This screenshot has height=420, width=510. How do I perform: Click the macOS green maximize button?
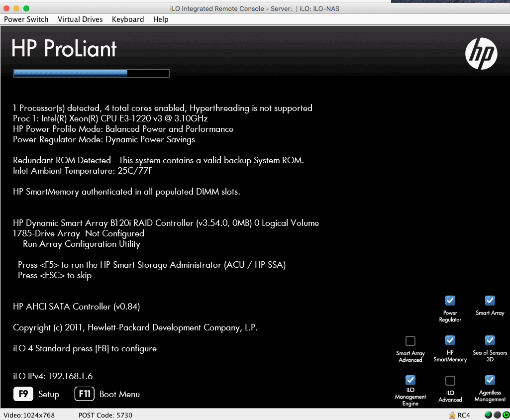click(x=26, y=8)
